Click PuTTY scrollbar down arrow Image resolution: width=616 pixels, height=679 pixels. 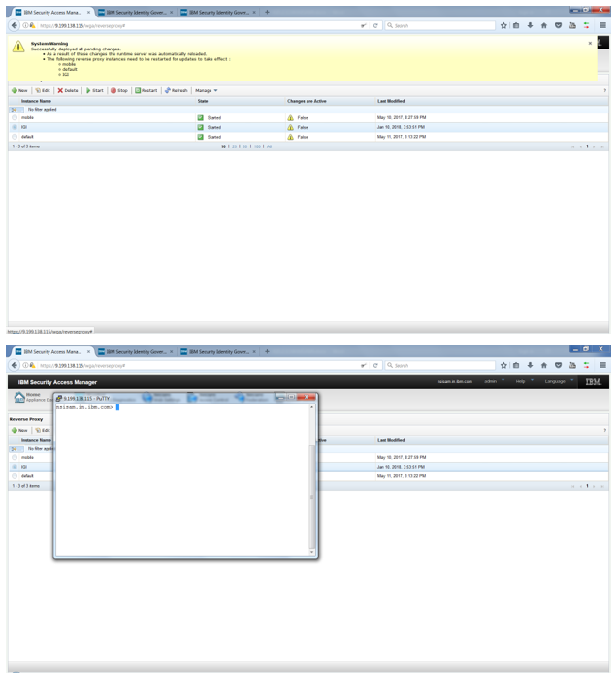point(311,552)
